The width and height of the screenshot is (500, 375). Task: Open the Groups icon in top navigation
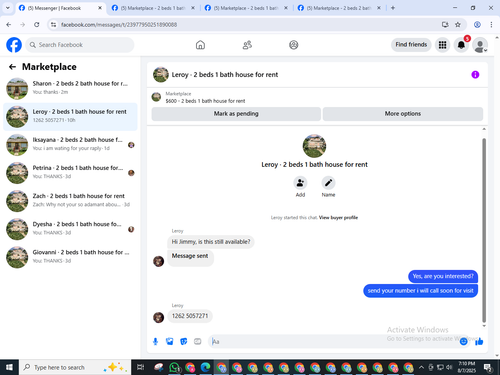[294, 45]
